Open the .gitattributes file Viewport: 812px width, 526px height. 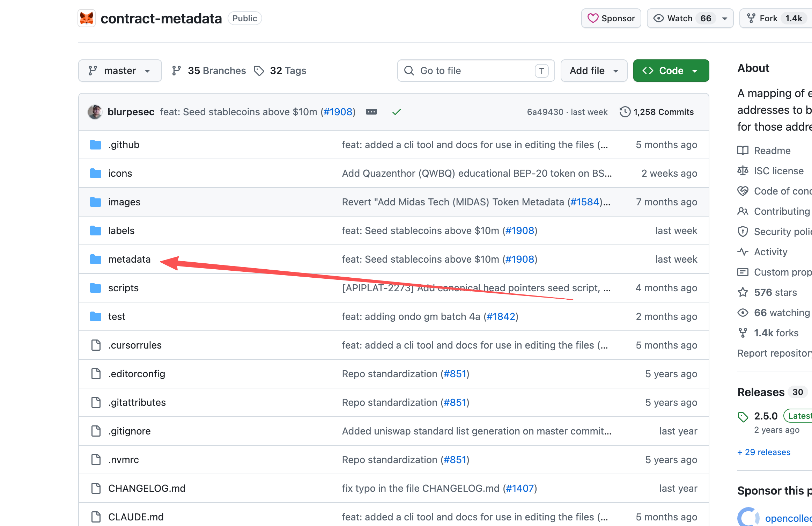click(x=137, y=402)
